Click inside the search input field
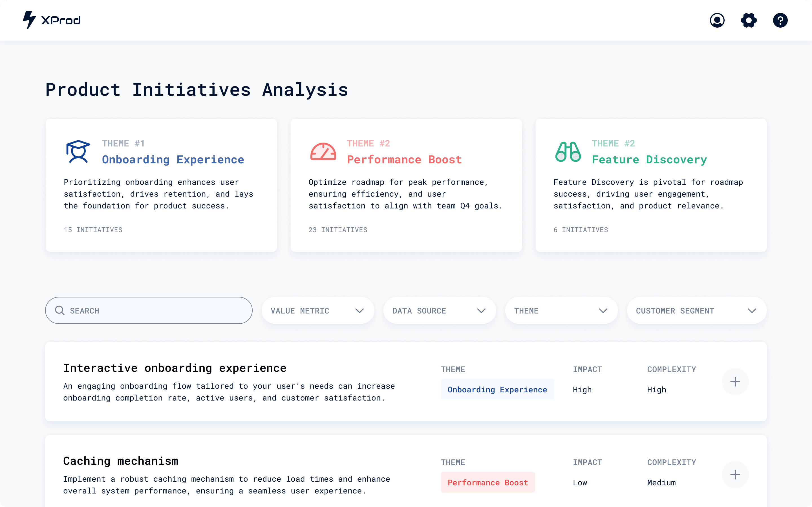 pos(148,310)
